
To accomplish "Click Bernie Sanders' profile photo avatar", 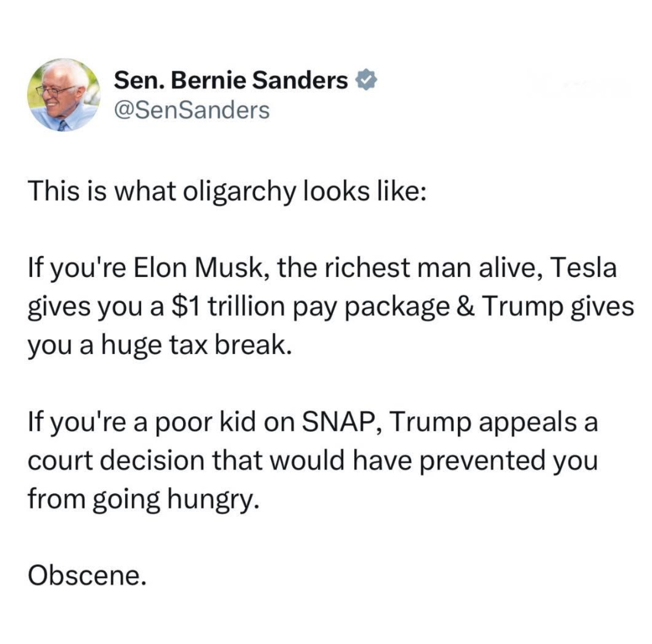I will (63, 95).
